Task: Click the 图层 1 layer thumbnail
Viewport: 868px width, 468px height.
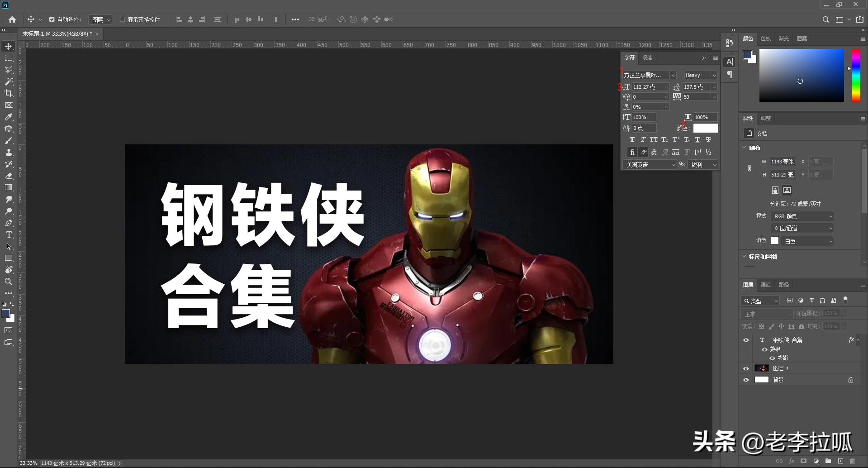Action: (762, 368)
